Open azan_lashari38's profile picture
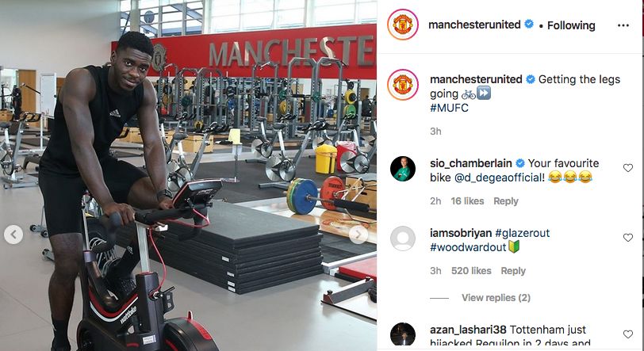This screenshot has width=644, height=351. [403, 335]
